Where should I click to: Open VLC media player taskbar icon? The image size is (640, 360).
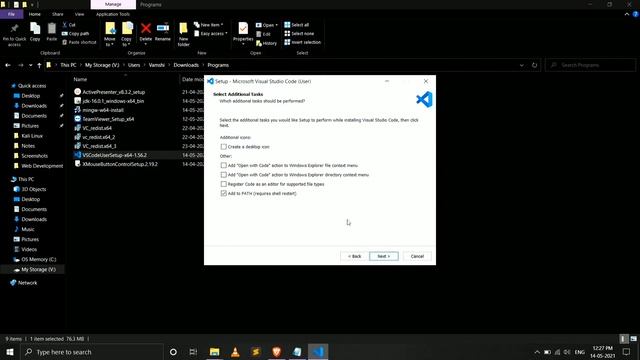(x=235, y=351)
